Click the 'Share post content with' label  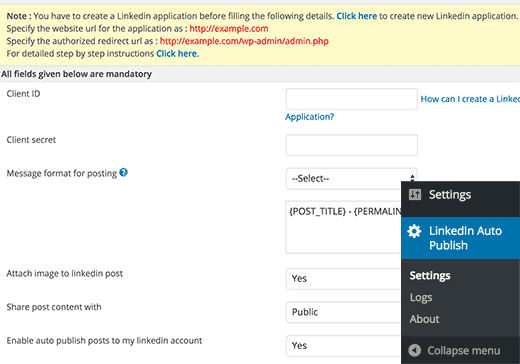(54, 307)
